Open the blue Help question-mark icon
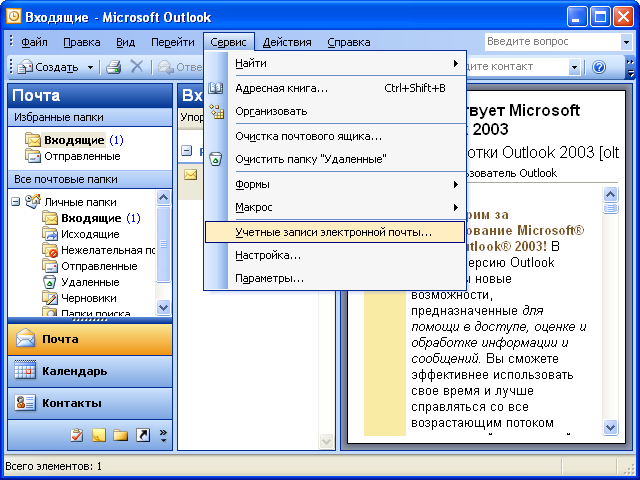The image size is (640, 480). point(599,67)
